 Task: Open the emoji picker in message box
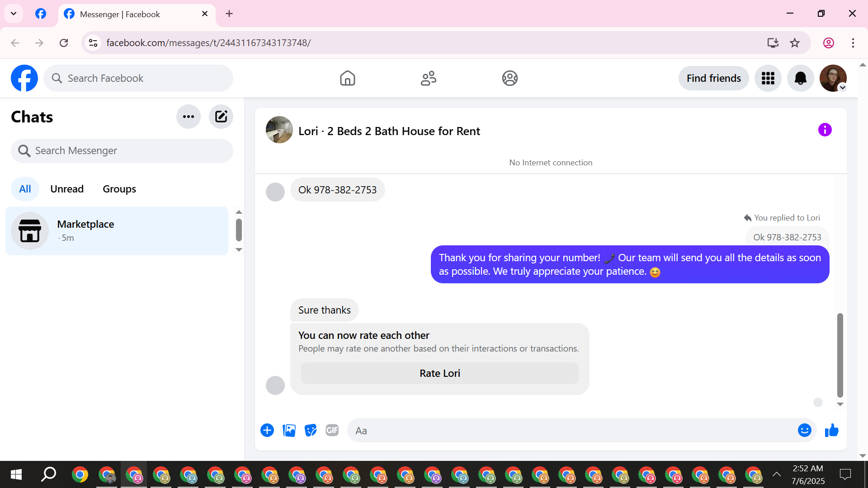click(804, 430)
